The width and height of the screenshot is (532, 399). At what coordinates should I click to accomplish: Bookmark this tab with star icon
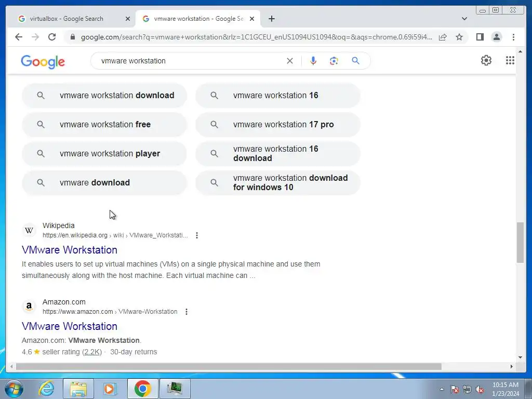459,37
